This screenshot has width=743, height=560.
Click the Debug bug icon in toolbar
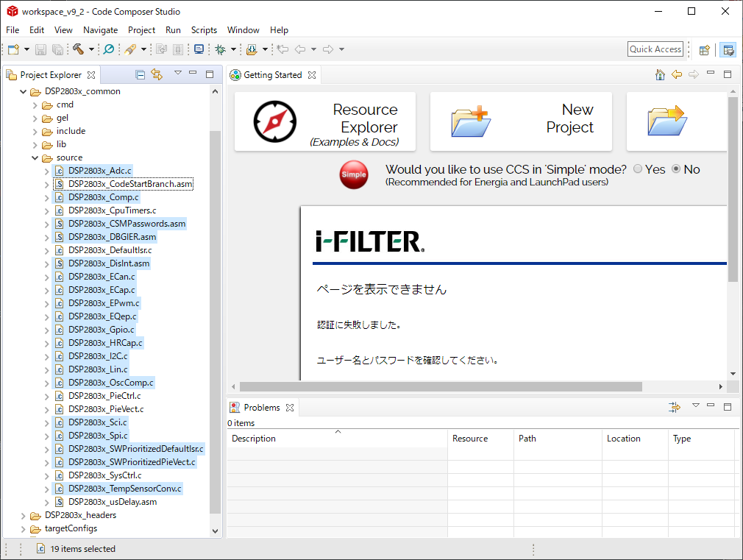click(220, 49)
